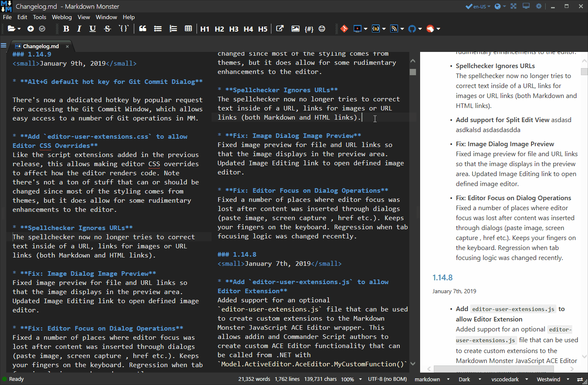Switch to the Changelog.md tab
Screen dimensions: 588x385
tap(40, 46)
